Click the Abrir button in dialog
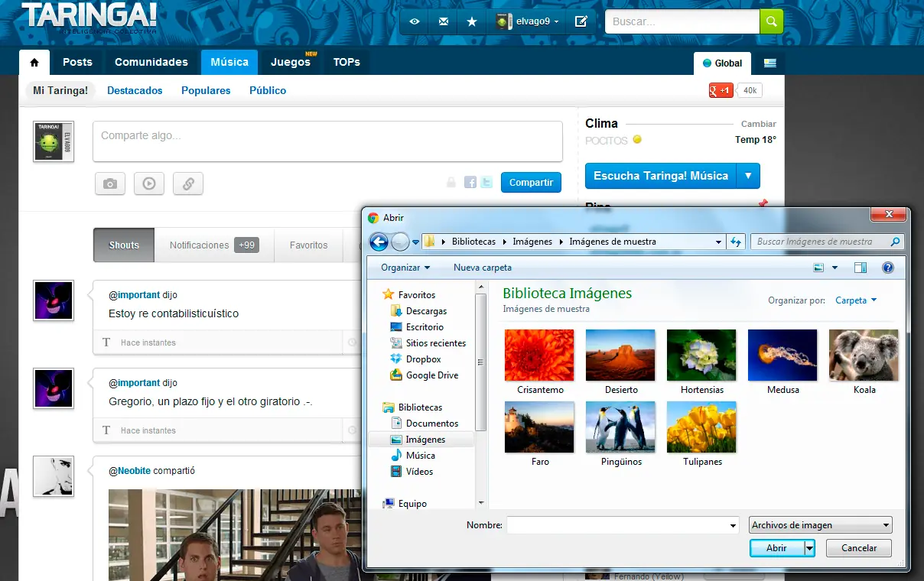 (777, 548)
